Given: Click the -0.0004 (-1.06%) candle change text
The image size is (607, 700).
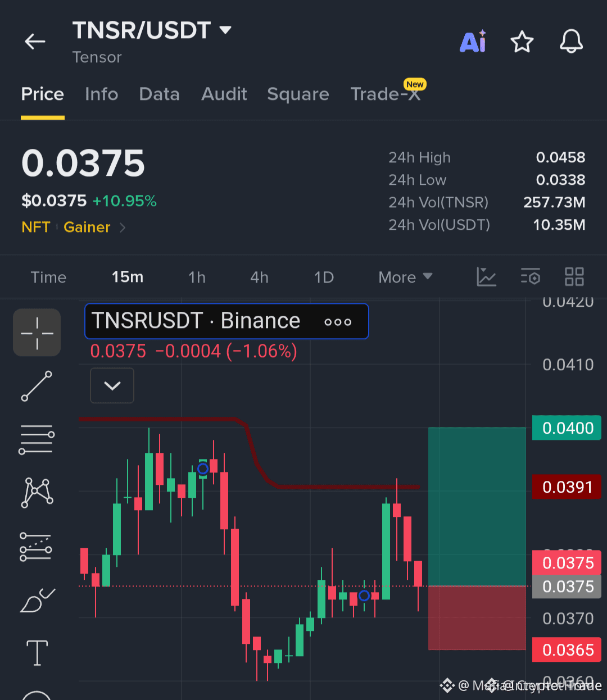Looking at the screenshot, I should [226, 352].
